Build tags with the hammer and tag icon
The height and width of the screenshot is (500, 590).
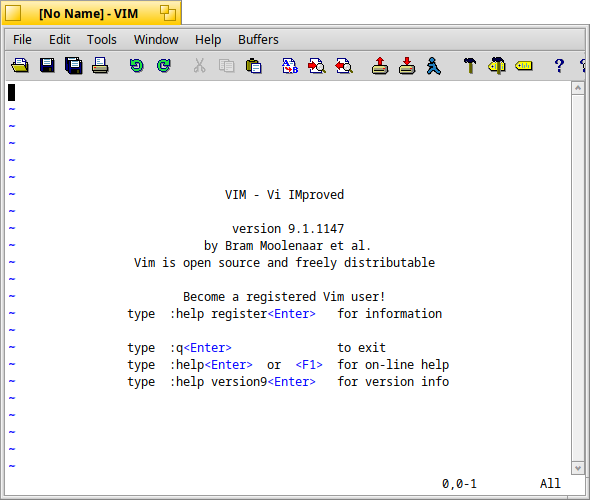[497, 66]
